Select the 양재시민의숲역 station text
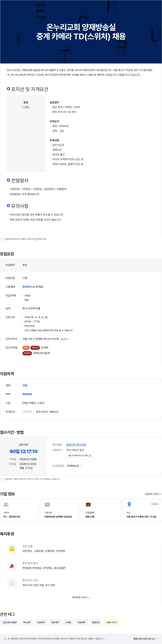The image size is (162, 644). point(41,353)
